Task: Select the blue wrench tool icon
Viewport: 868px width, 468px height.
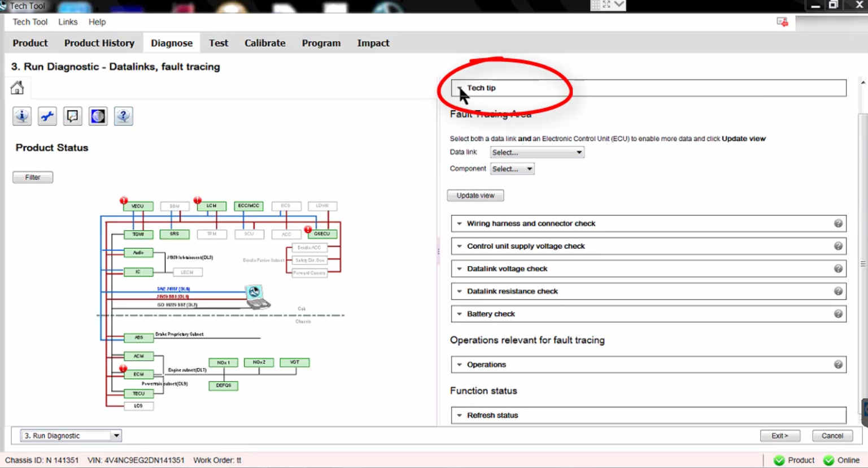Action: 47,116
